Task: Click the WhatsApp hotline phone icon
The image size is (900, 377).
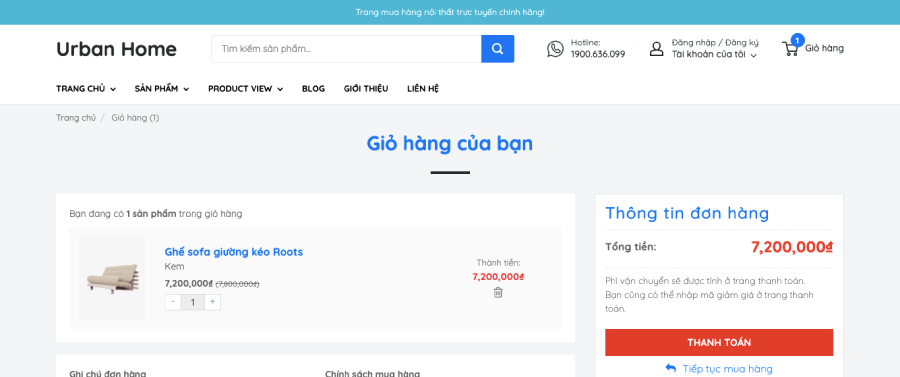Action: tap(555, 49)
